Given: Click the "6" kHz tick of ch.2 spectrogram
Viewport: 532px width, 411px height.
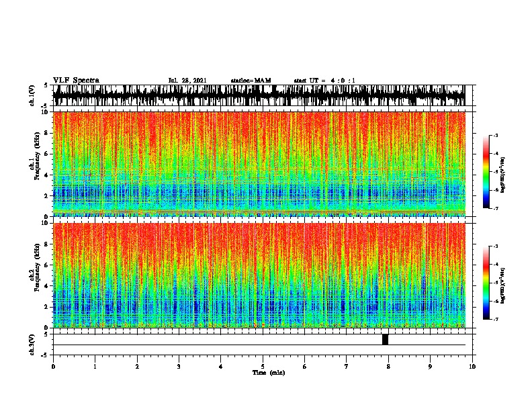Looking at the screenshot, I should pyautogui.click(x=48, y=265).
